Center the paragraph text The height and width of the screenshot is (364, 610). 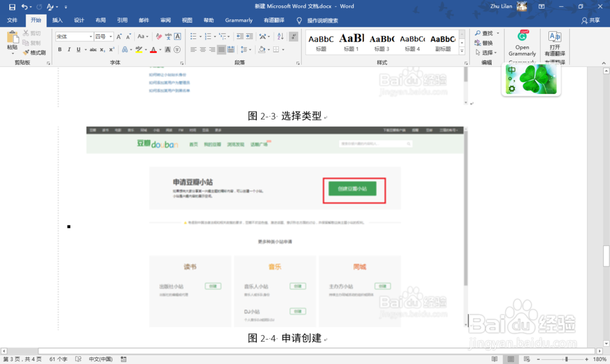pyautogui.click(x=203, y=49)
